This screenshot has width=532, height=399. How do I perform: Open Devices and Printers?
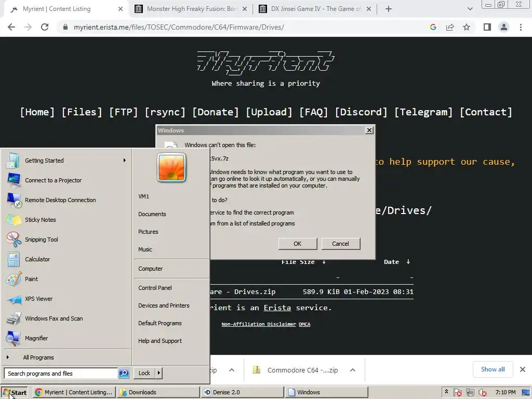[164, 305]
